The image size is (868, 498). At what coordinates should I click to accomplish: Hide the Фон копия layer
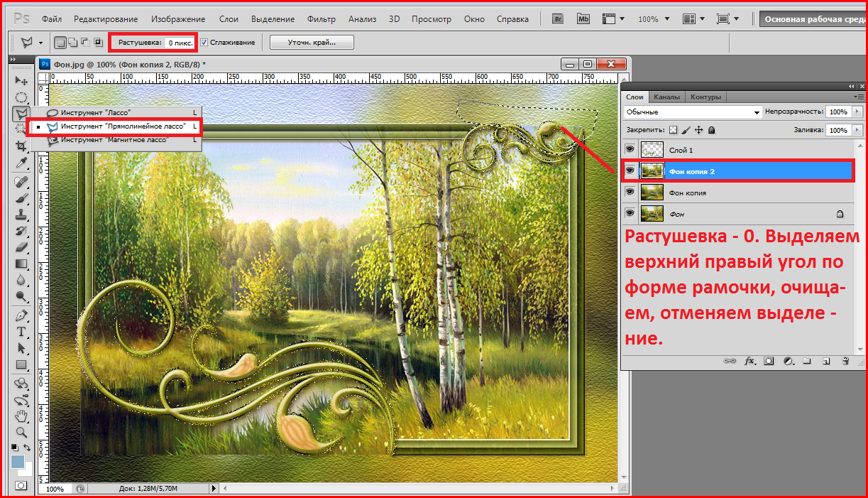click(x=630, y=193)
